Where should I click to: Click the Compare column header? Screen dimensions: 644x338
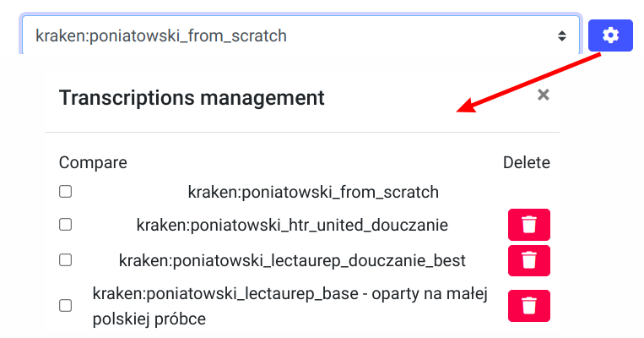93,162
